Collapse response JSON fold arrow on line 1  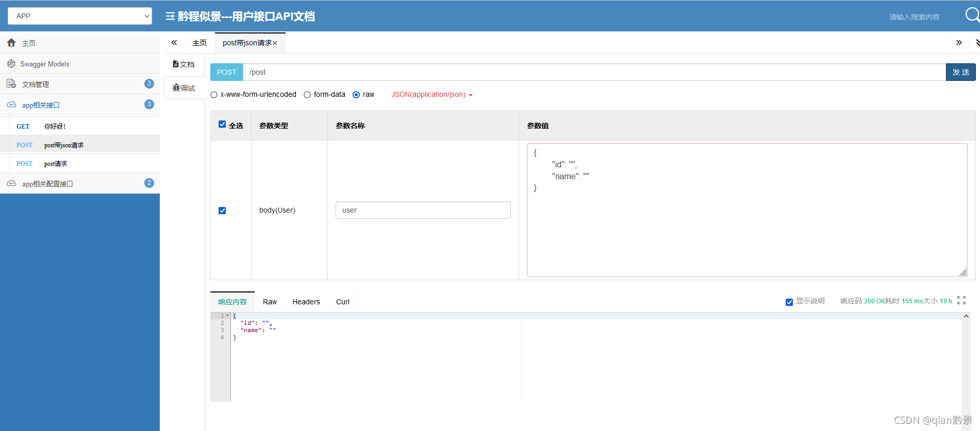click(228, 315)
